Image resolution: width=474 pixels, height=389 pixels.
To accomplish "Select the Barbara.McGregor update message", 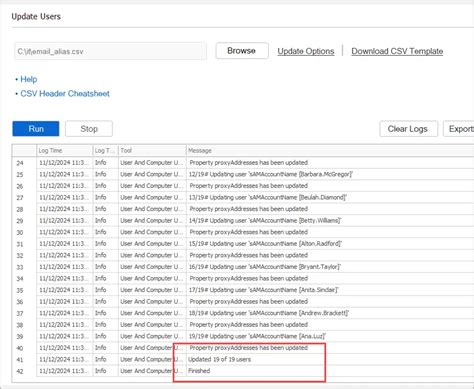I will (271, 174).
